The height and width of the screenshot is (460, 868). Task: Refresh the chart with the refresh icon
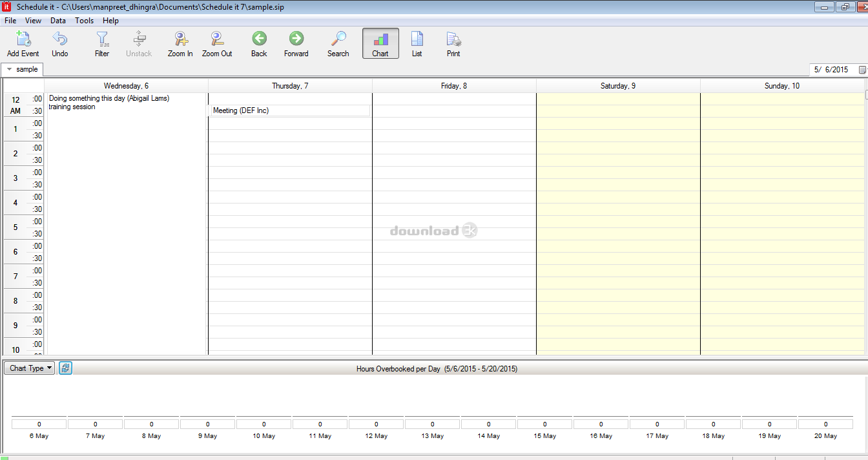(65, 368)
